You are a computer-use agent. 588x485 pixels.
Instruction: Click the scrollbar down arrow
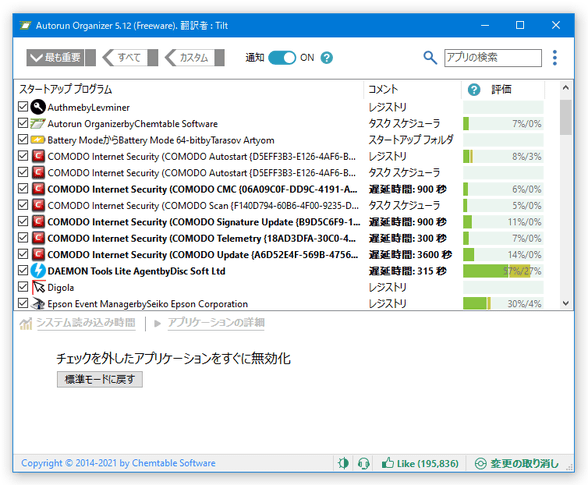click(566, 303)
